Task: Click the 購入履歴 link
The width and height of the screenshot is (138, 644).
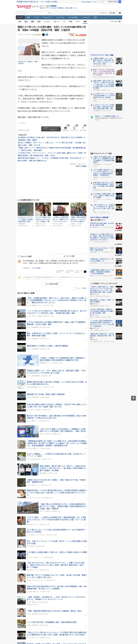Action: click(x=112, y=13)
